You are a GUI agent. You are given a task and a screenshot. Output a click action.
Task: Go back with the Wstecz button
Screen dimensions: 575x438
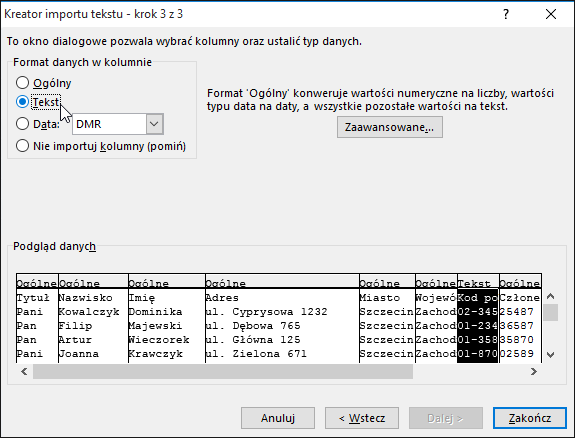coord(362,418)
